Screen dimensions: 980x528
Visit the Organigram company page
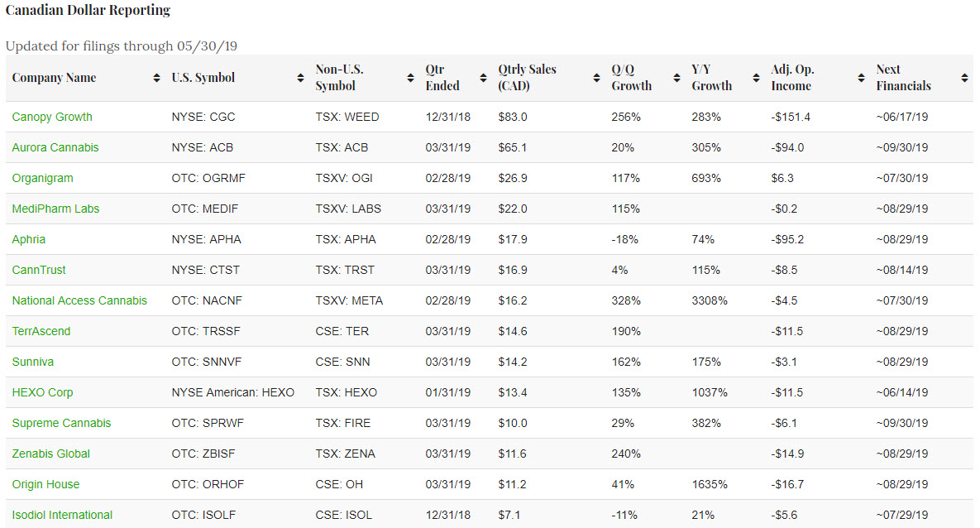42,178
